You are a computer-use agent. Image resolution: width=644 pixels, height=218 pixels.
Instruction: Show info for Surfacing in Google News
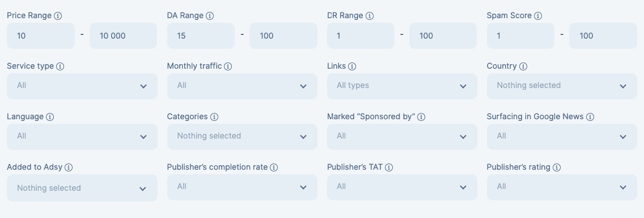[590, 117]
